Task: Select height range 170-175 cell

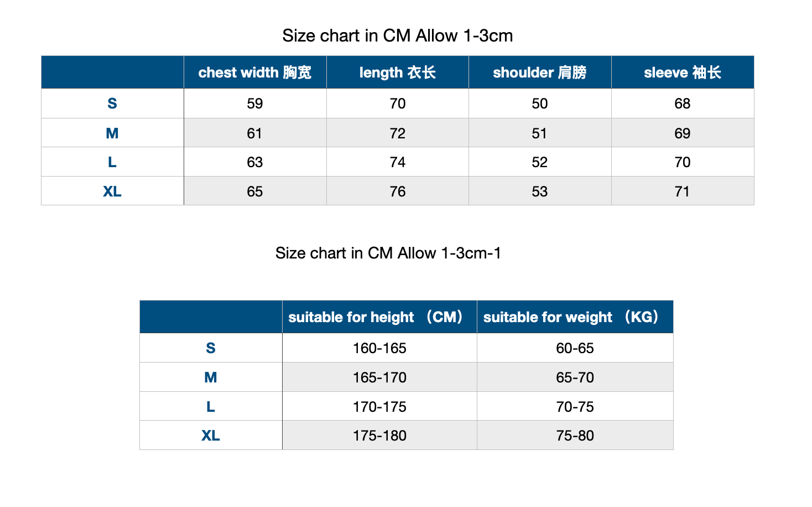Action: (379, 407)
